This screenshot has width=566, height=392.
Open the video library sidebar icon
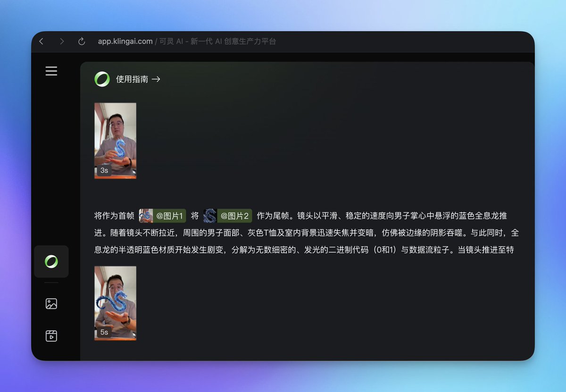click(x=51, y=335)
